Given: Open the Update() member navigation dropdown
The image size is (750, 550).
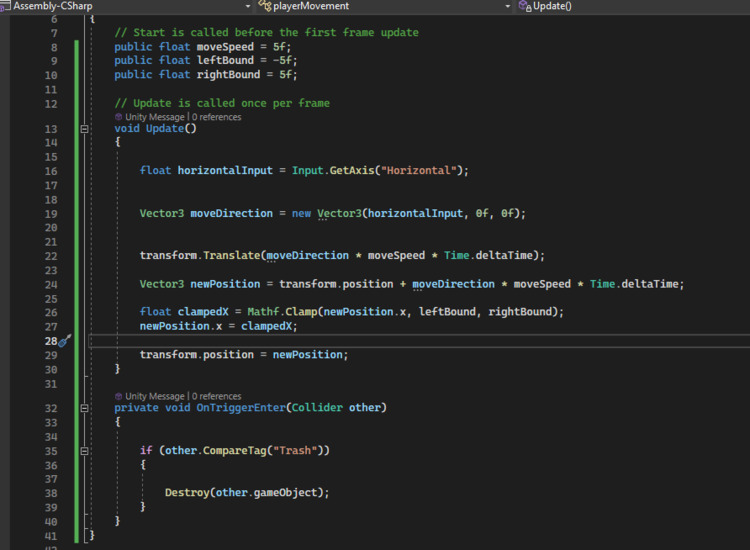Looking at the screenshot, I should tap(552, 6).
